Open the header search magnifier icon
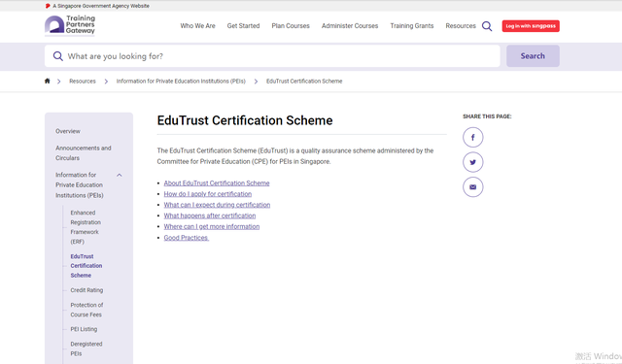 point(487,26)
